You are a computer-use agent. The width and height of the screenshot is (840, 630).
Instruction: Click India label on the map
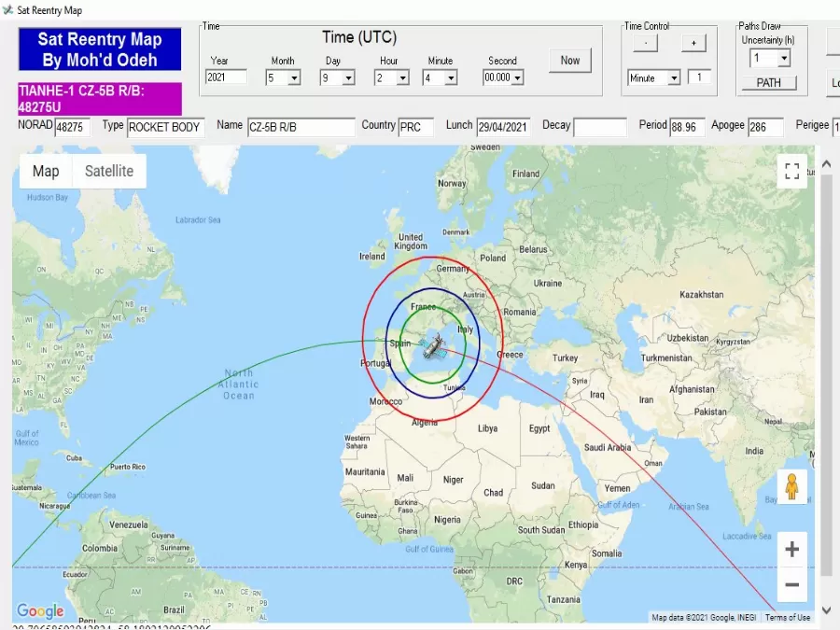754,451
